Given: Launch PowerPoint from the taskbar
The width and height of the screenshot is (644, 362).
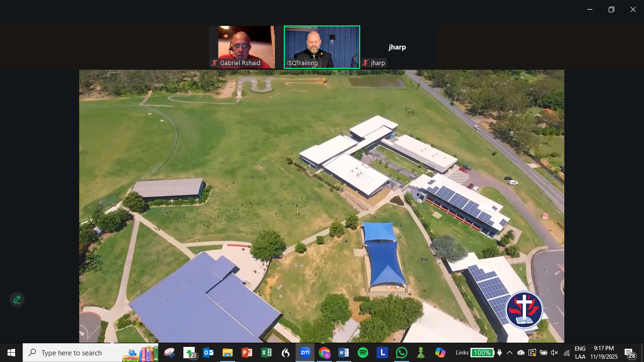Looking at the screenshot, I should (247, 353).
